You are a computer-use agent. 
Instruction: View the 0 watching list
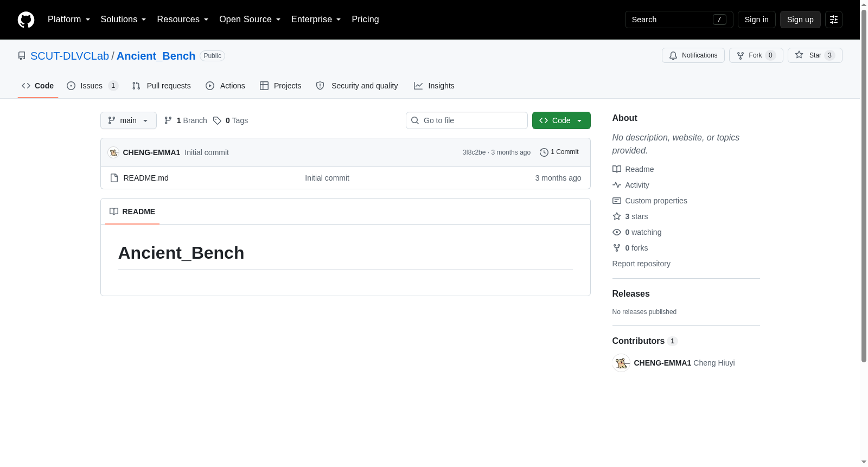pyautogui.click(x=637, y=232)
